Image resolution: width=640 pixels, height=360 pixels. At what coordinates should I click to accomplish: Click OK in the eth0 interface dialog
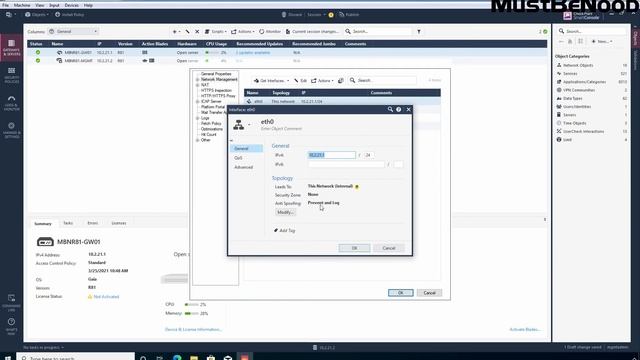354,248
